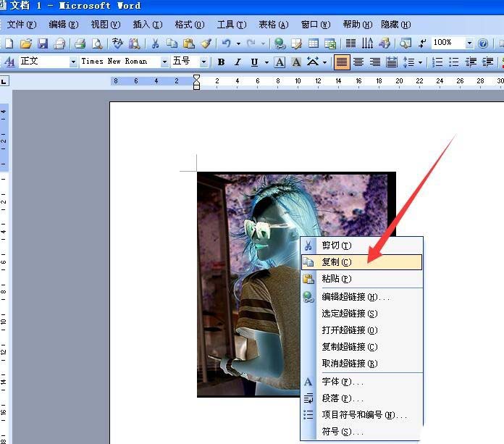Insert an Excel worksheet icon
Screen dimensions: 504x444
point(330,43)
